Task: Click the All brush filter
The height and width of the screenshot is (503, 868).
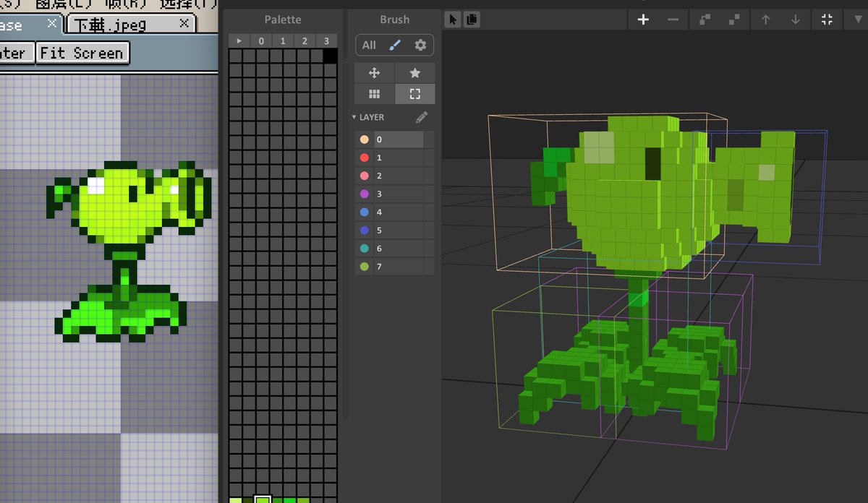Action: [x=369, y=45]
